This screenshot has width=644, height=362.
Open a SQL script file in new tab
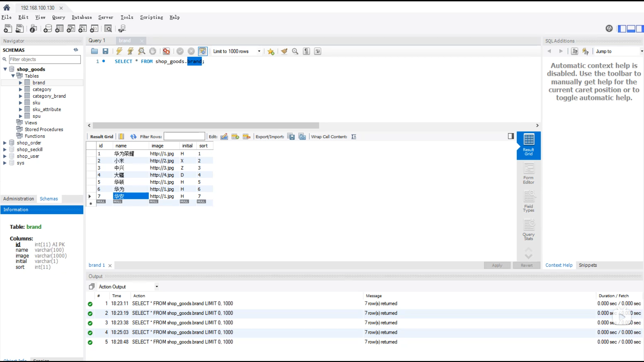tap(20, 29)
